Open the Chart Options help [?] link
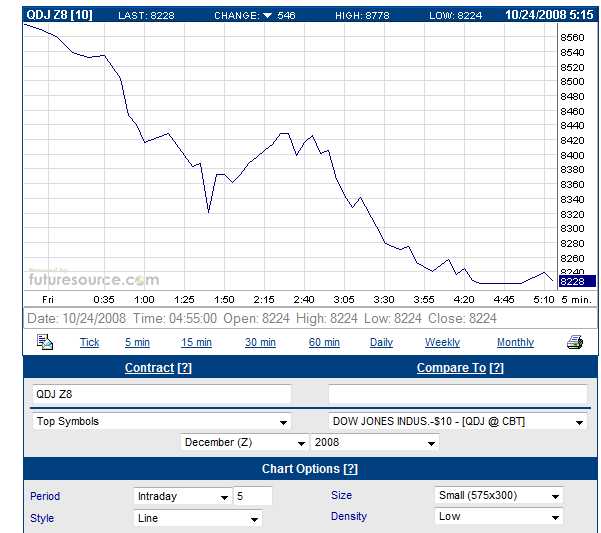Viewport: 601px width, 533px height. (x=350, y=469)
